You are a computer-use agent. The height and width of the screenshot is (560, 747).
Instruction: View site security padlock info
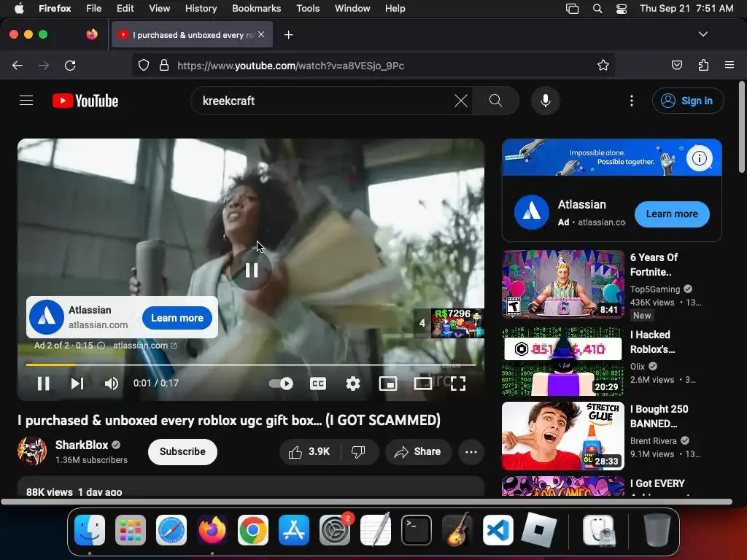coord(164,65)
